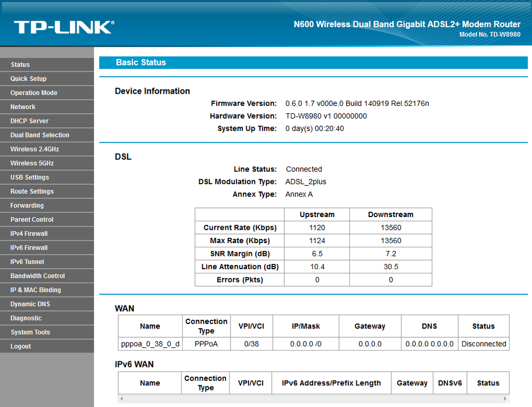
Task: Click the TP-LINK logo
Action: [x=64, y=27]
